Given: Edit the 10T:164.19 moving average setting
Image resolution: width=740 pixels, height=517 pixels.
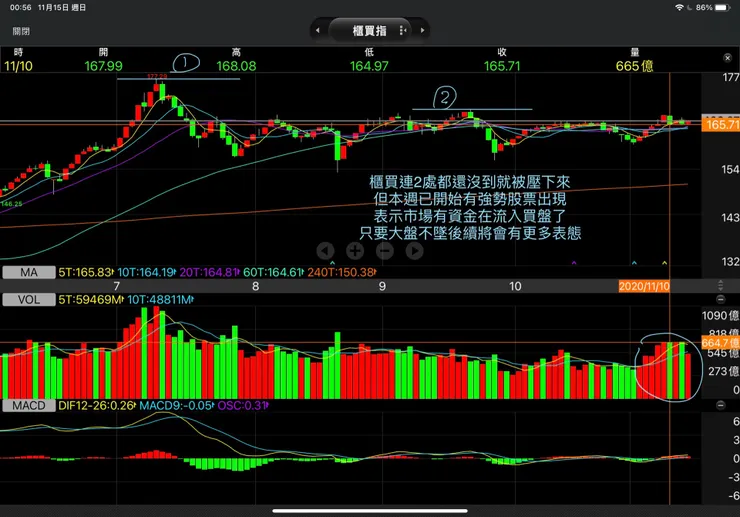Looking at the screenshot, I should click(146, 272).
